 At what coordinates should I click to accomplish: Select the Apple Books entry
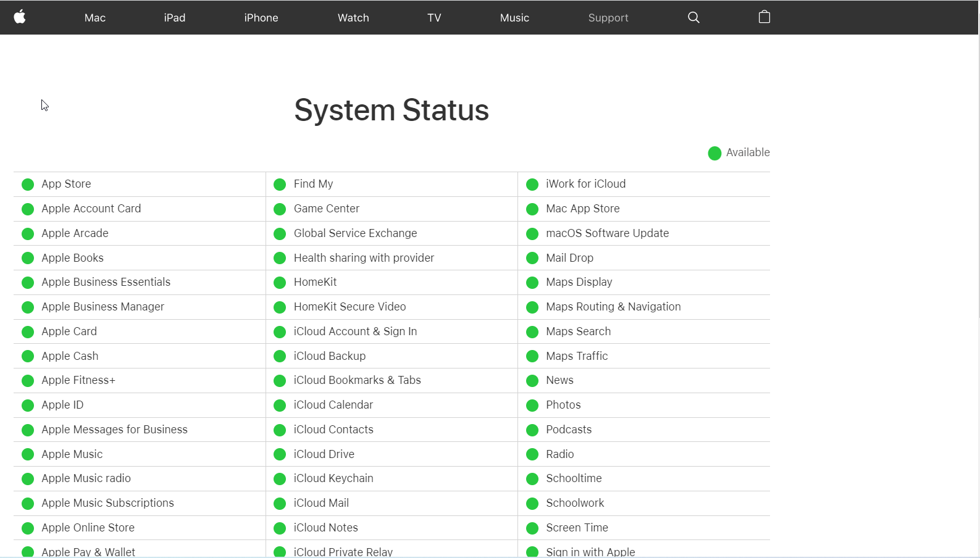pos(73,258)
